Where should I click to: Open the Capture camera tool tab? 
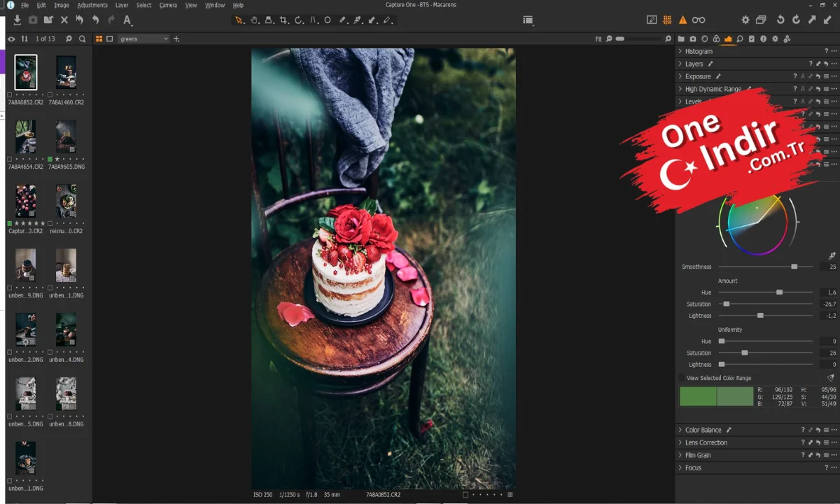pos(693,39)
